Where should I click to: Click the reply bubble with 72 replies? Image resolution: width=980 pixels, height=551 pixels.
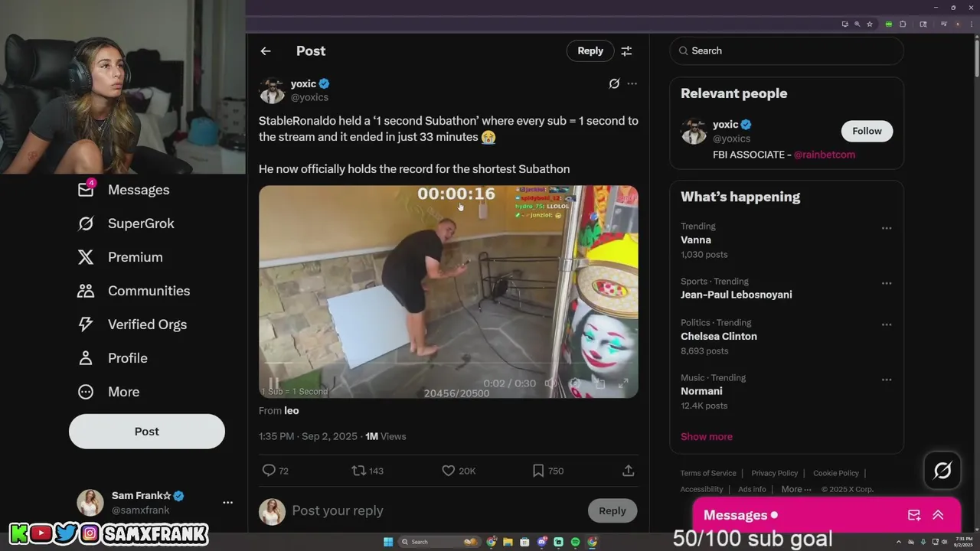click(276, 471)
